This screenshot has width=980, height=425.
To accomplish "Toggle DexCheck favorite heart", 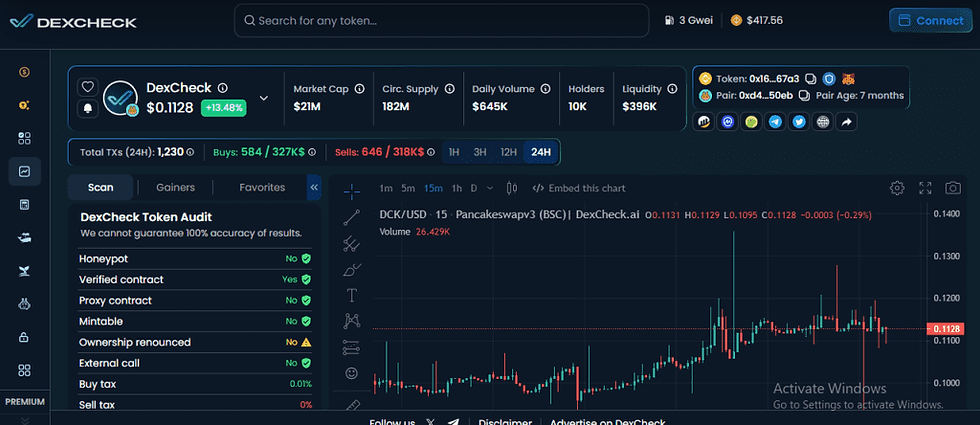I will pyautogui.click(x=88, y=87).
